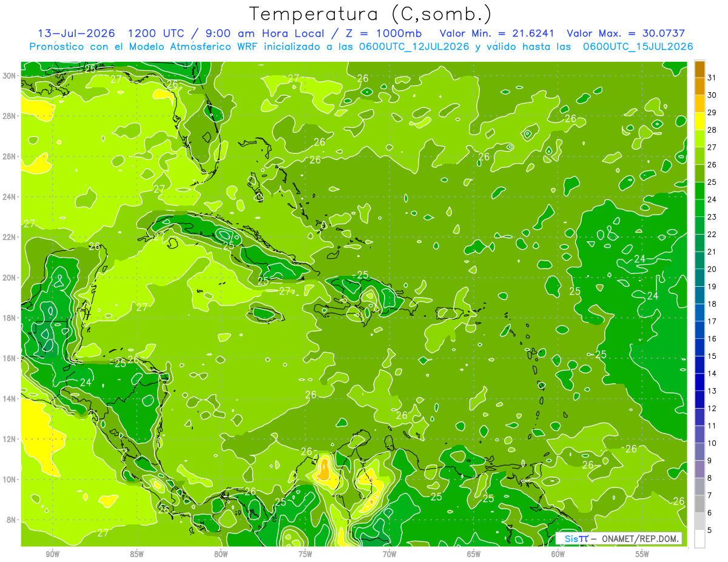This screenshot has height=562, width=728.
Task: Click the gray colorbar swatch between 6 and 7
Action: (x=699, y=504)
